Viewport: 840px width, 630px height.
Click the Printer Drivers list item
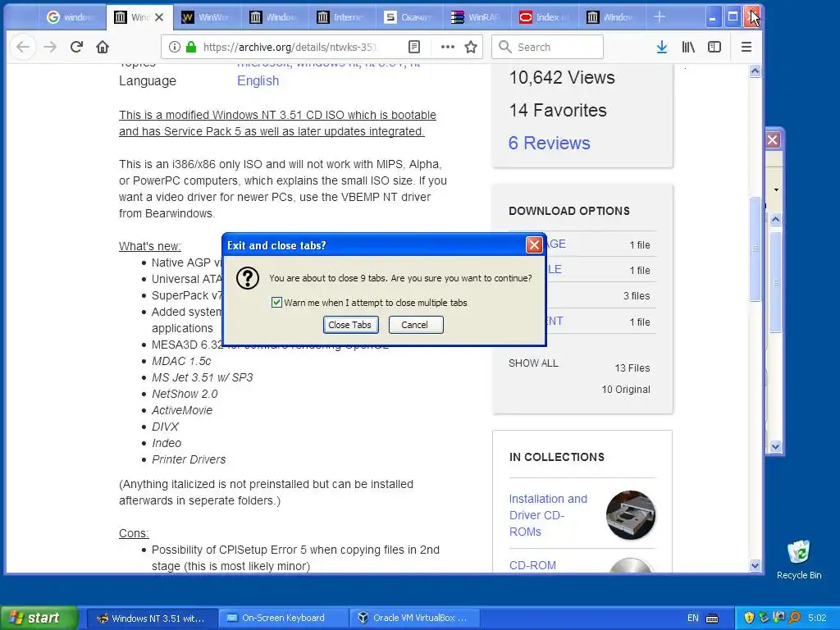[x=189, y=459]
